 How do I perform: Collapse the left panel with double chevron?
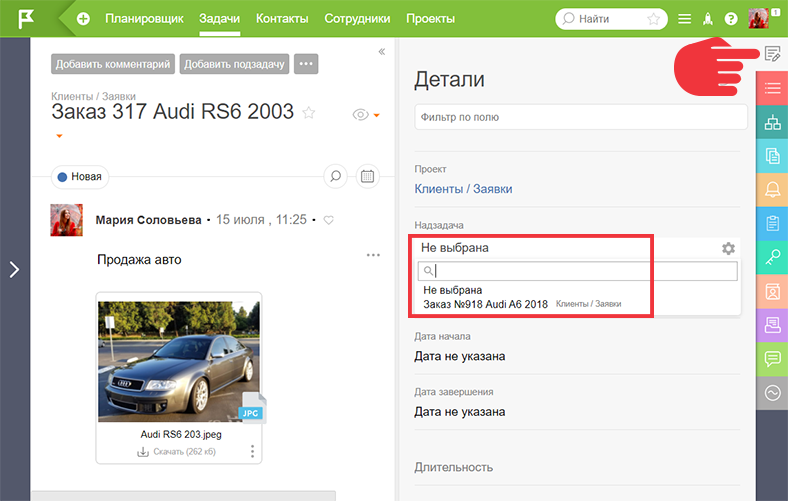(382, 52)
